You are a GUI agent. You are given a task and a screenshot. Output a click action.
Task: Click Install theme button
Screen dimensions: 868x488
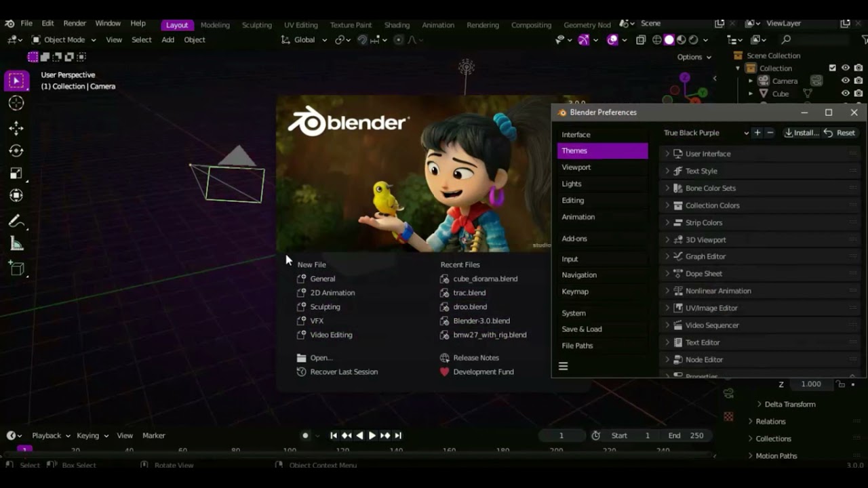coord(802,133)
